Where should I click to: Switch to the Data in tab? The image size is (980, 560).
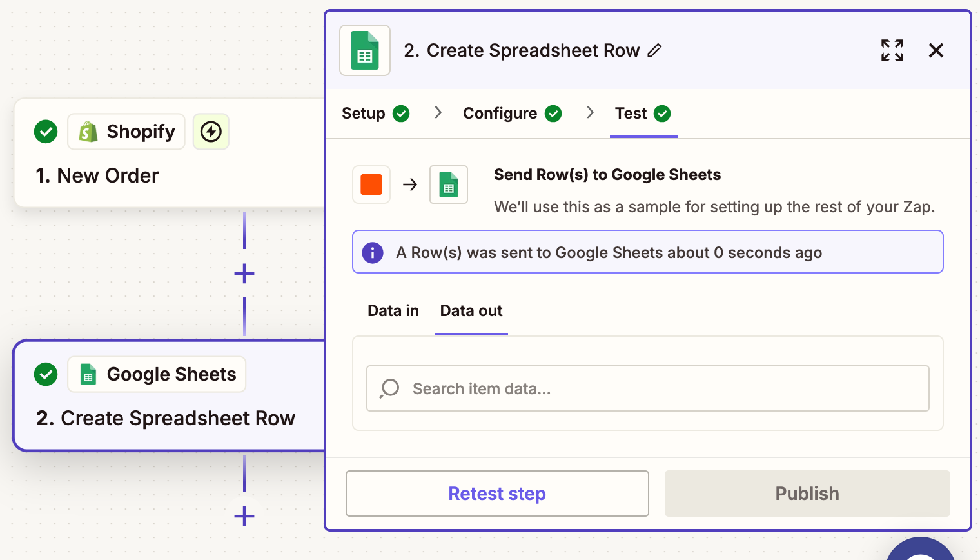[393, 311]
